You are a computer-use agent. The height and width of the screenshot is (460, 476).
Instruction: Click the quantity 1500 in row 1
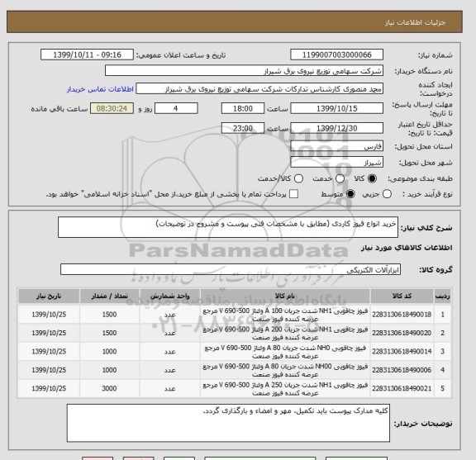point(109,315)
